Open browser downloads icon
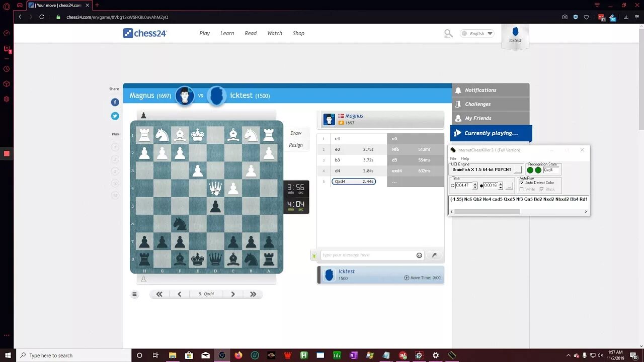Image resolution: width=644 pixels, height=362 pixels. (626, 17)
